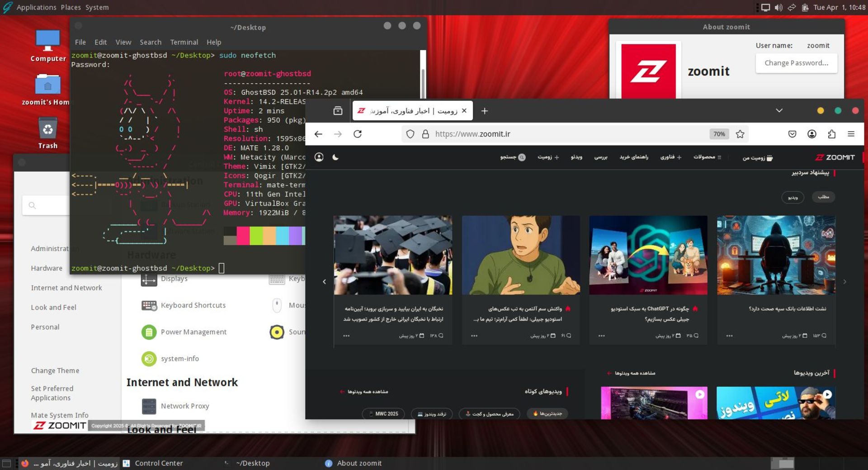This screenshot has height=470, width=868.
Task: Open the terminal File menu
Action: pyautogui.click(x=80, y=42)
